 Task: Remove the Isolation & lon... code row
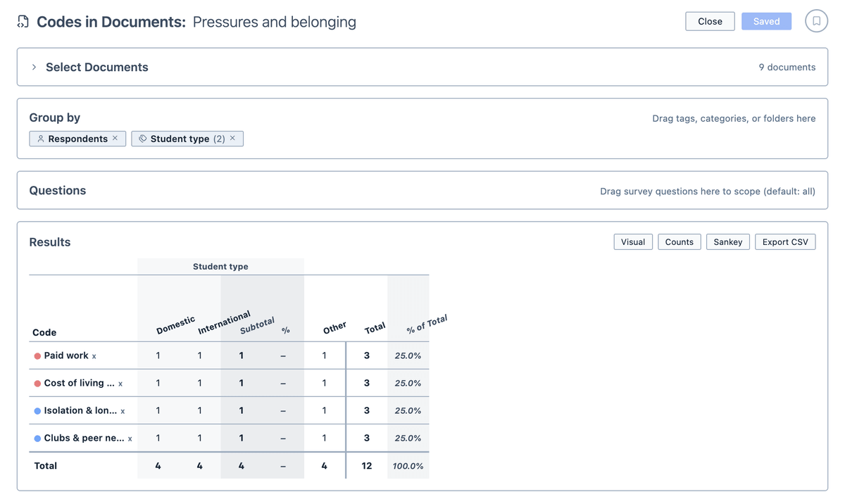(123, 411)
